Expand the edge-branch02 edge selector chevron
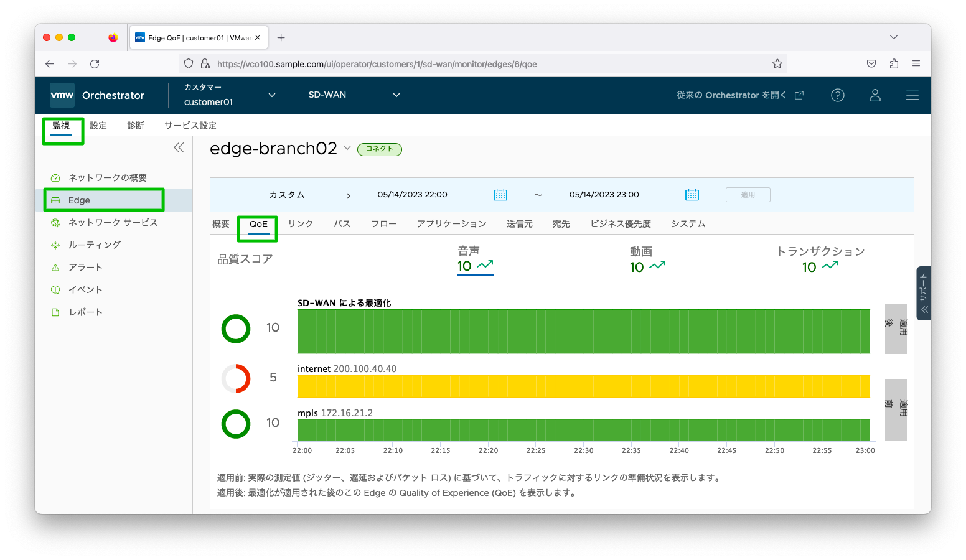This screenshot has width=966, height=560. (347, 148)
